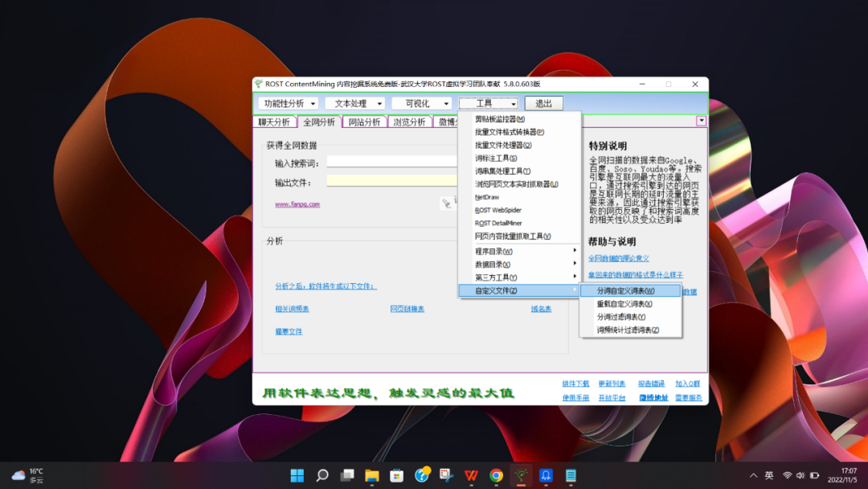Open the 文本处理 dropdown menu
The image size is (868, 489).
[x=354, y=104]
